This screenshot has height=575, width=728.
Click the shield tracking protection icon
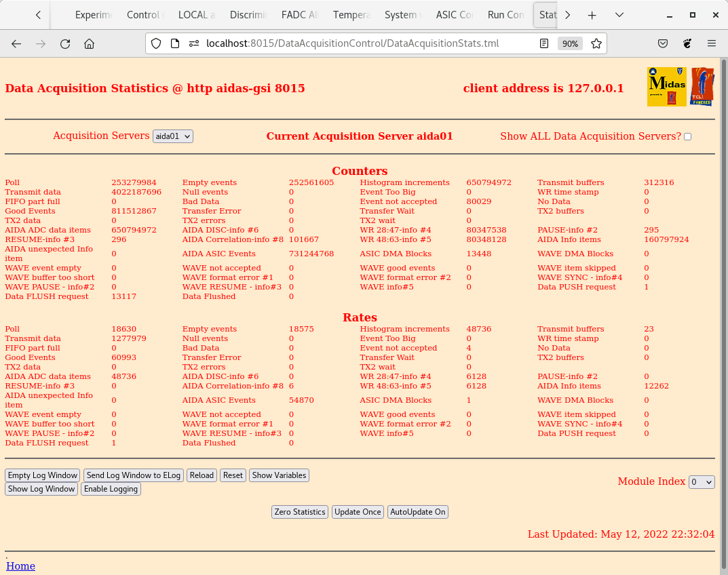(x=156, y=43)
